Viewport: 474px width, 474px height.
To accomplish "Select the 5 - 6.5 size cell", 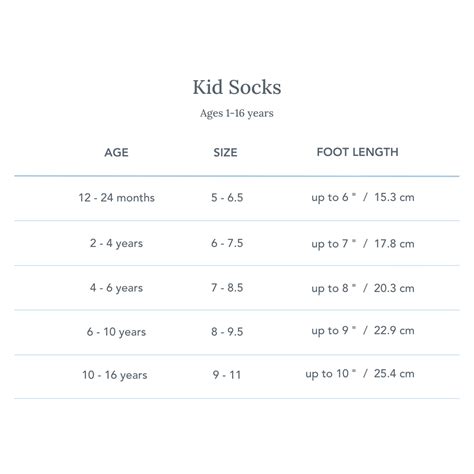I will 227,197.
